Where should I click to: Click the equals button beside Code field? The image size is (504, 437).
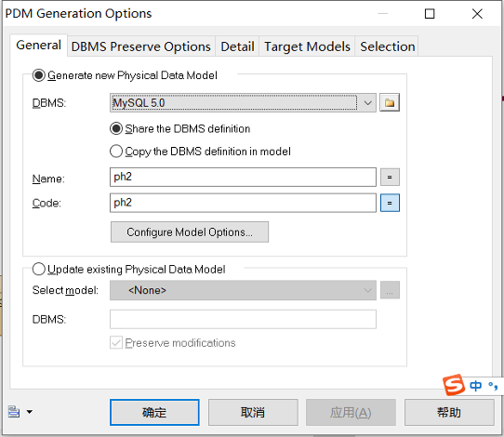390,203
